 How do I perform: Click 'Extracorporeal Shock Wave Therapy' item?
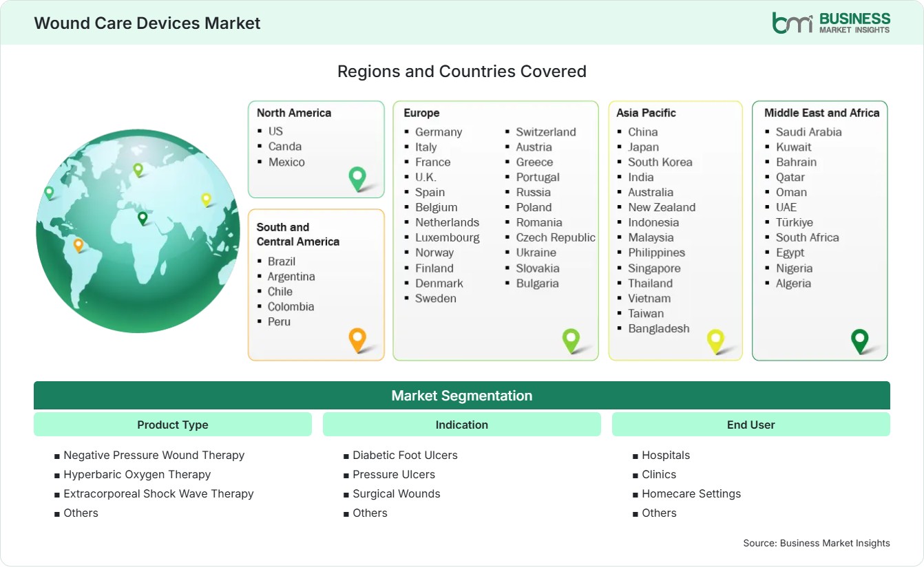coord(158,494)
